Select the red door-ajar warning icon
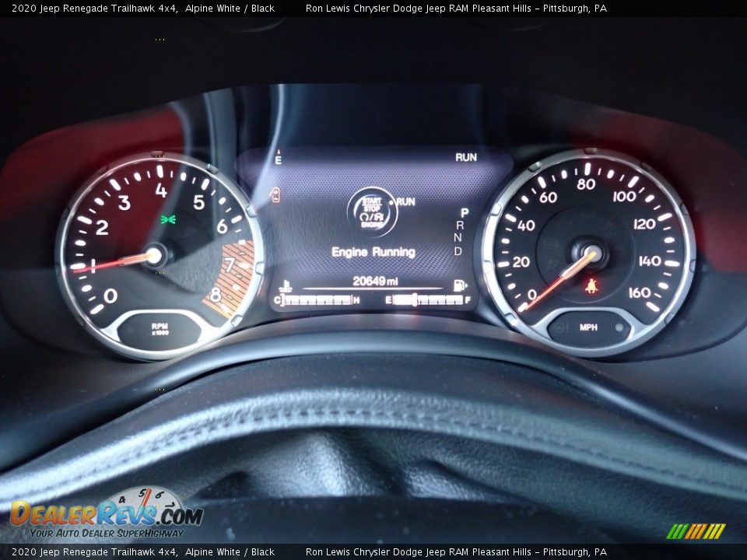 point(275,194)
